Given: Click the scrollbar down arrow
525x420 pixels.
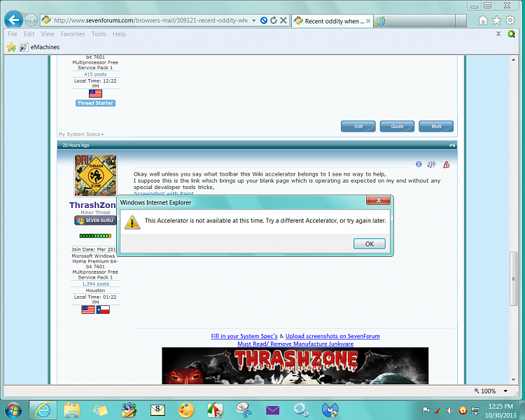Looking at the screenshot, I should pyautogui.click(x=513, y=380).
